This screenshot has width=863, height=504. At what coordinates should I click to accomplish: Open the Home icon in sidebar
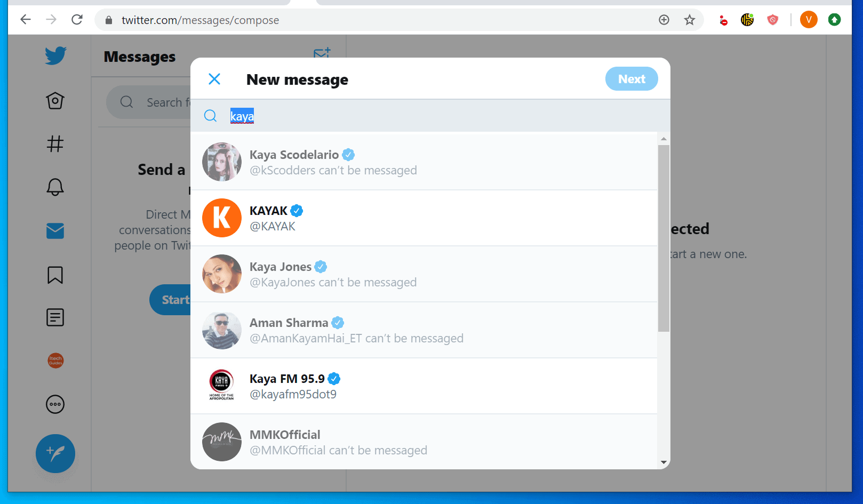pos(55,100)
